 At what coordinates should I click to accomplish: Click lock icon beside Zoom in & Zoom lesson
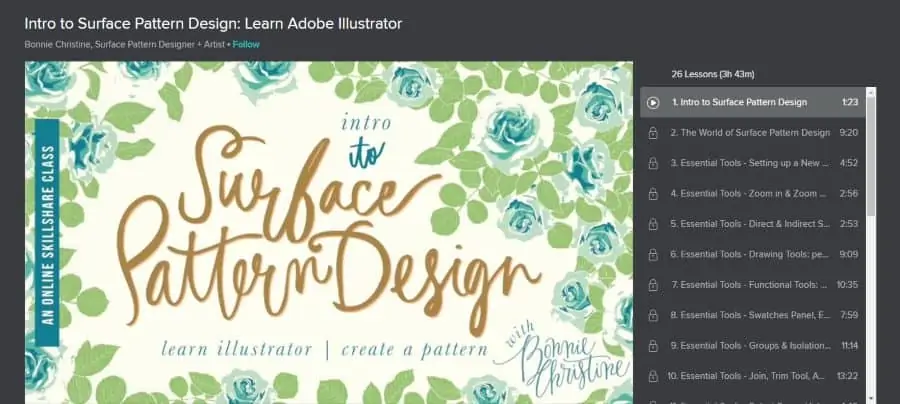(653, 194)
